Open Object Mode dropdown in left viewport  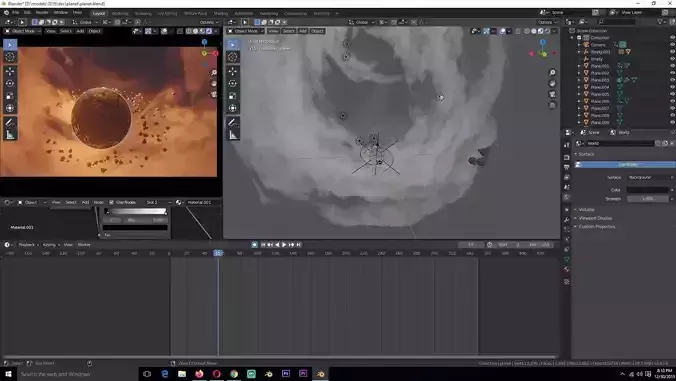pos(23,31)
